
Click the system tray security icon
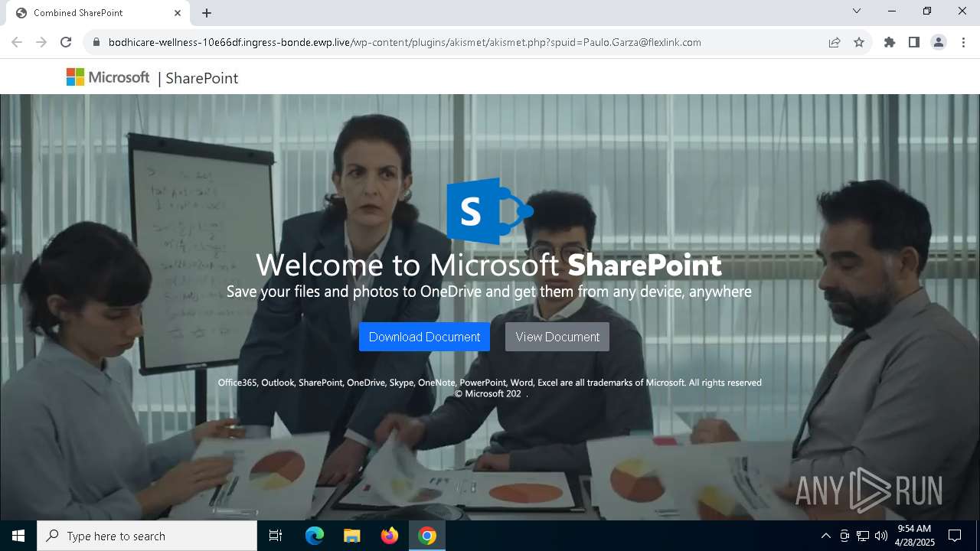point(844,536)
